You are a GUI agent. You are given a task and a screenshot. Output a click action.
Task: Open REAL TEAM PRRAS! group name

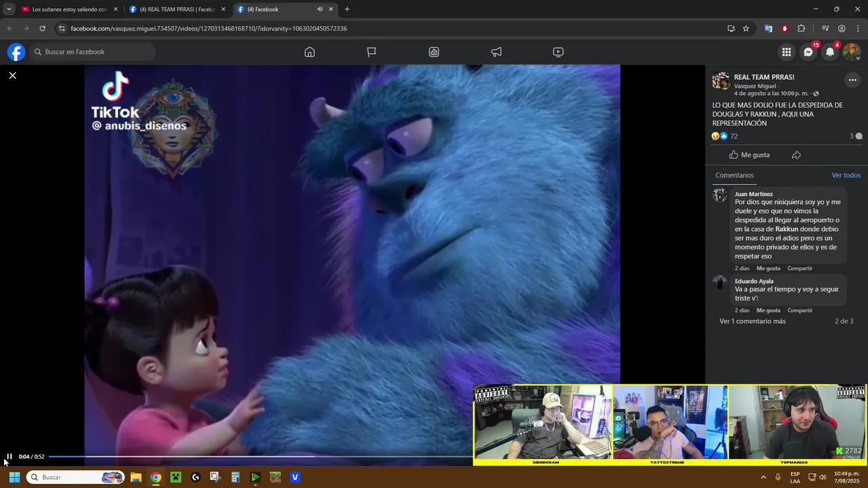click(764, 77)
